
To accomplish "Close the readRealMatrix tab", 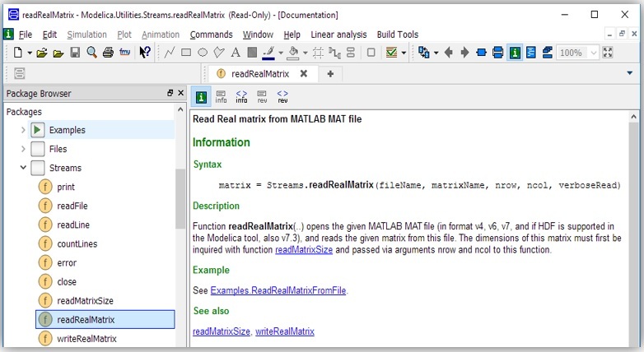I will tap(304, 73).
